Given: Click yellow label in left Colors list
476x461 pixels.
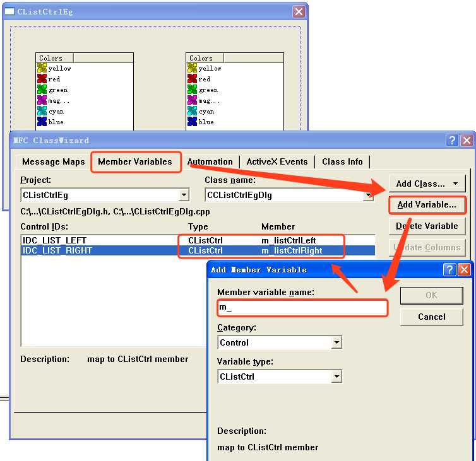Looking at the screenshot, I should point(59,69).
